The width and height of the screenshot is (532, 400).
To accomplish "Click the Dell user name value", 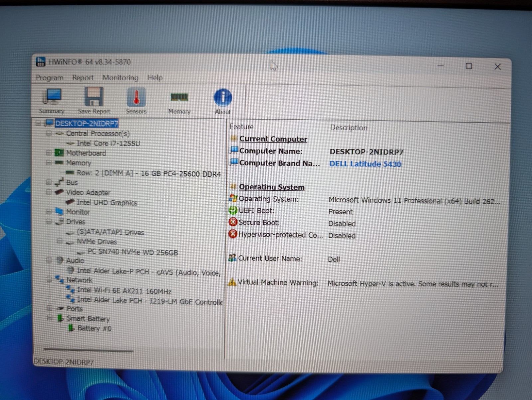I will click(334, 259).
